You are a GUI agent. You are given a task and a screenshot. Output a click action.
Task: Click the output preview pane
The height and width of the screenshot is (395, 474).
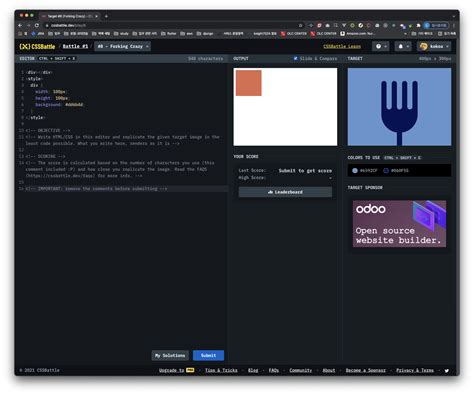pos(285,107)
